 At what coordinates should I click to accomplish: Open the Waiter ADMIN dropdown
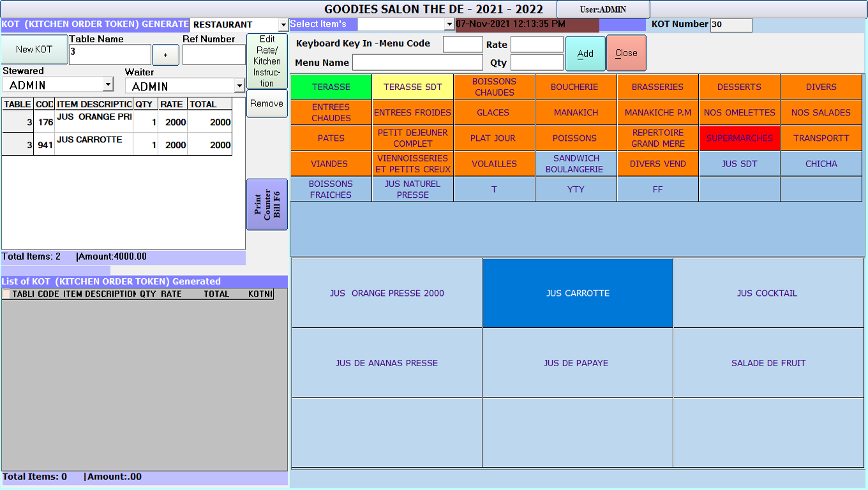pyautogui.click(x=239, y=85)
